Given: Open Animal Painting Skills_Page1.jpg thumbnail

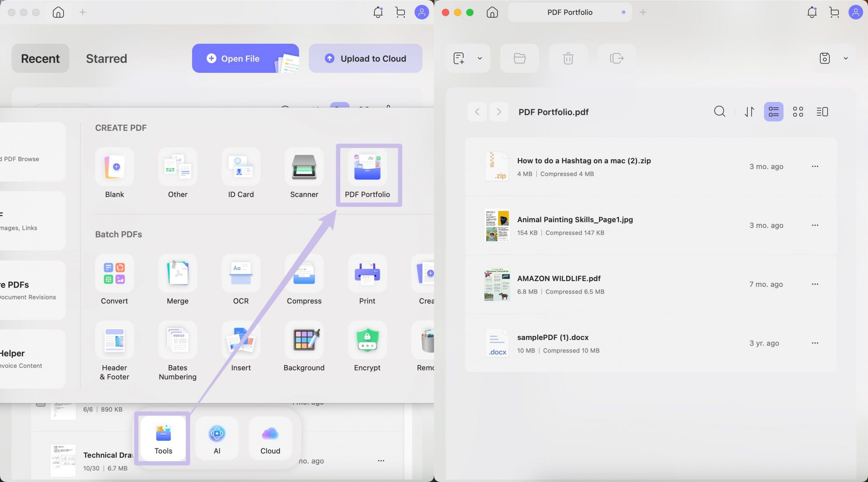Looking at the screenshot, I should pos(497,225).
